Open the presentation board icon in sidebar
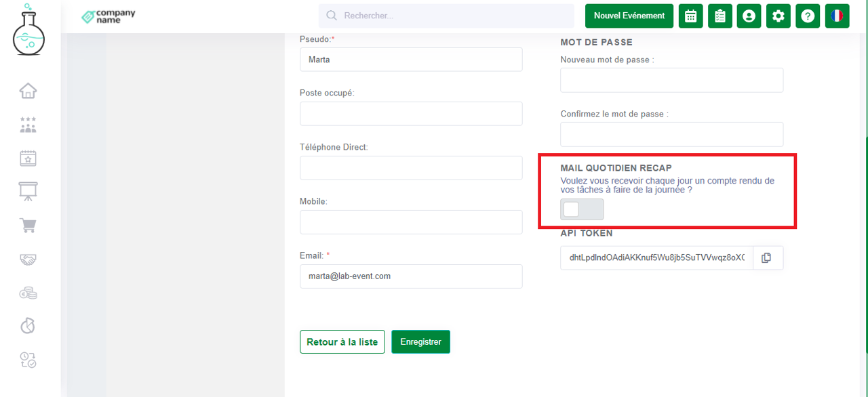868x397 pixels. 28,192
